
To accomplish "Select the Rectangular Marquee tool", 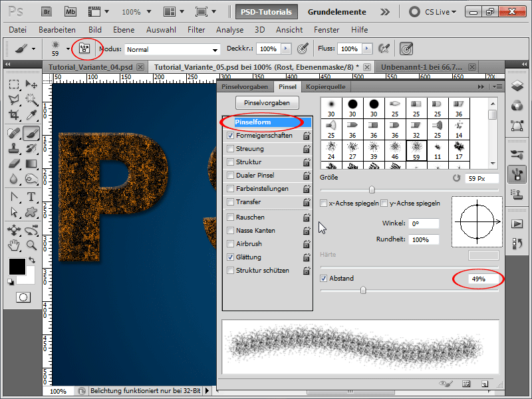I will click(x=14, y=84).
